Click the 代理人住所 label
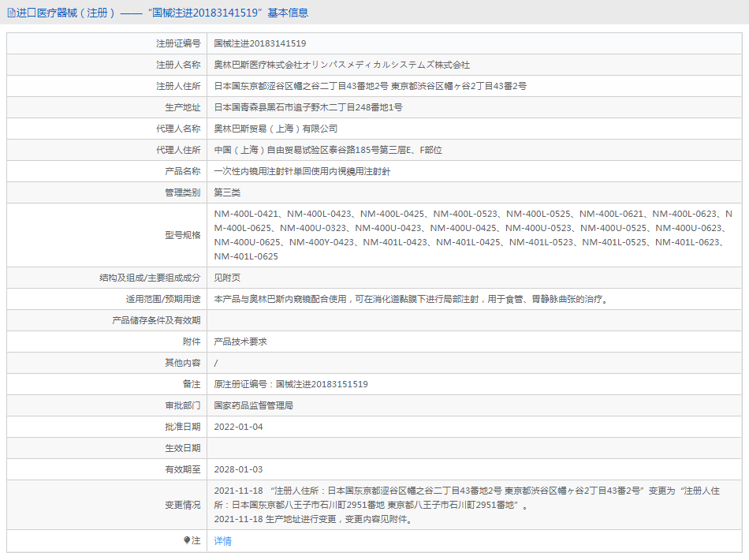The width and height of the screenshot is (749, 560). (x=178, y=150)
